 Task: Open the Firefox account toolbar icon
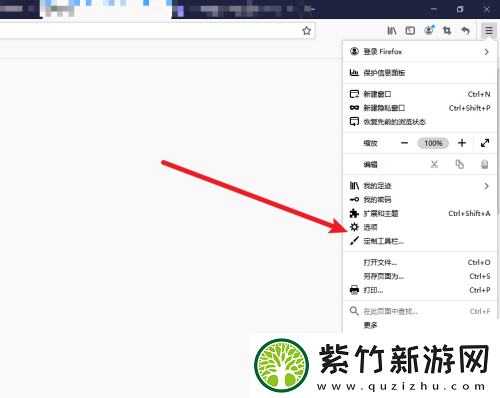point(429,30)
